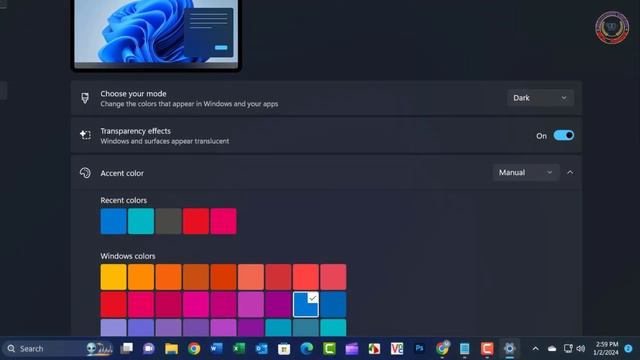Click the taskbar Search box
Viewport: 640px width, 360px height.
57,349
